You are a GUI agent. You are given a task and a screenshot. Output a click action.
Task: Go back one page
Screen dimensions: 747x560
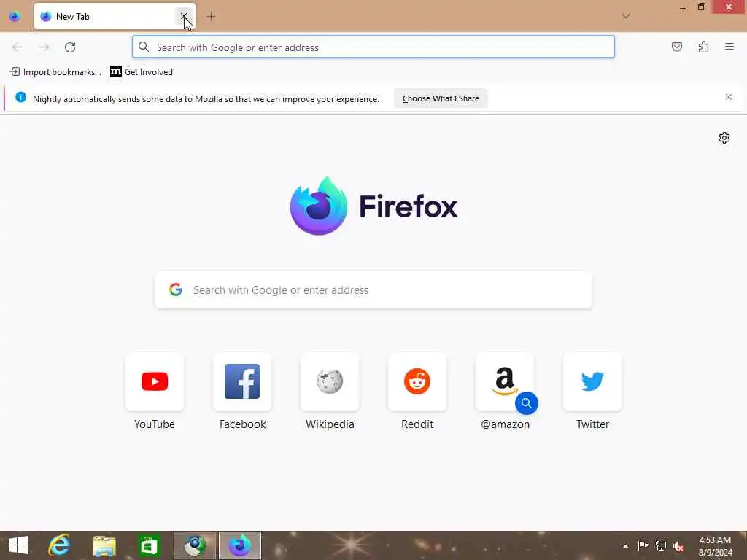point(18,47)
